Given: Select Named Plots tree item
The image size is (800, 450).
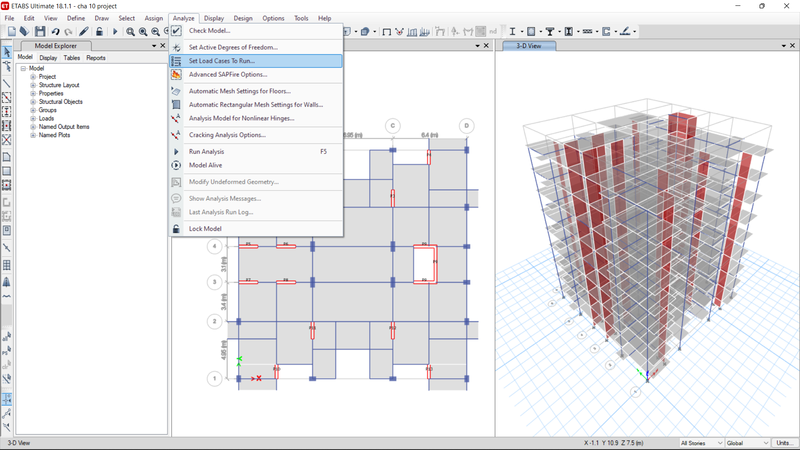Looking at the screenshot, I should (x=54, y=135).
